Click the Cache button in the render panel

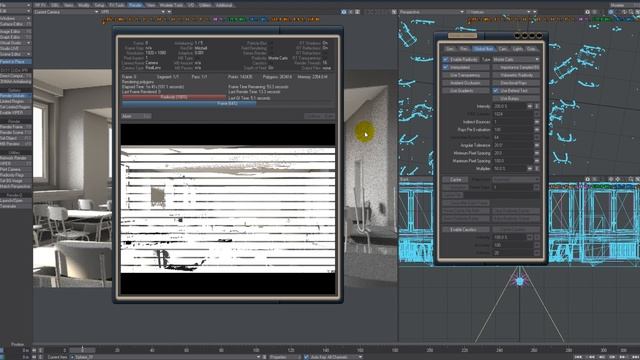(x=456, y=180)
